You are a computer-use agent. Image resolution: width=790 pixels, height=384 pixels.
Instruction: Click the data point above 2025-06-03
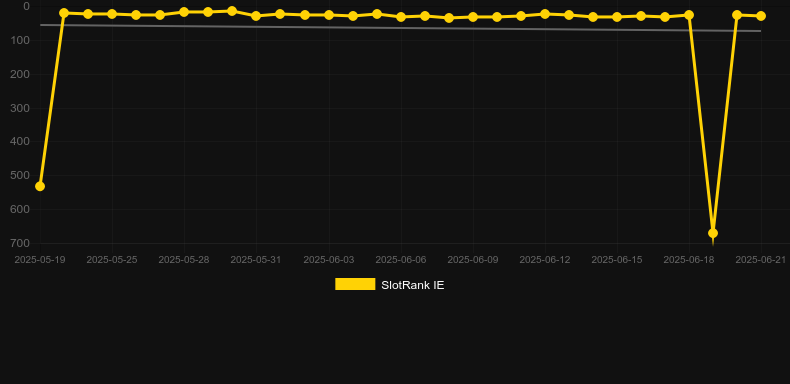pos(329,15)
